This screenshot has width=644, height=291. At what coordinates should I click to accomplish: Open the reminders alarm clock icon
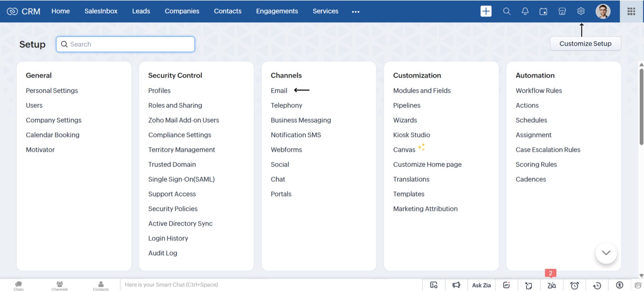point(575,285)
